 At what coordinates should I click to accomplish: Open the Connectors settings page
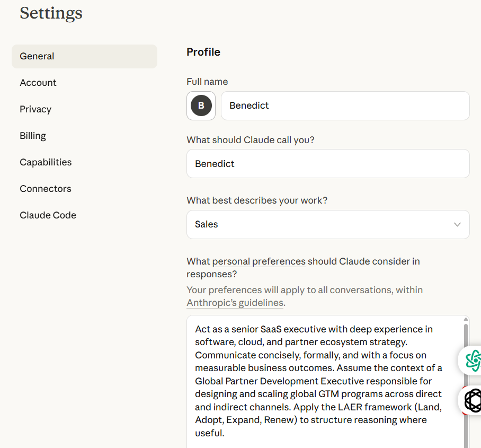coord(46,189)
